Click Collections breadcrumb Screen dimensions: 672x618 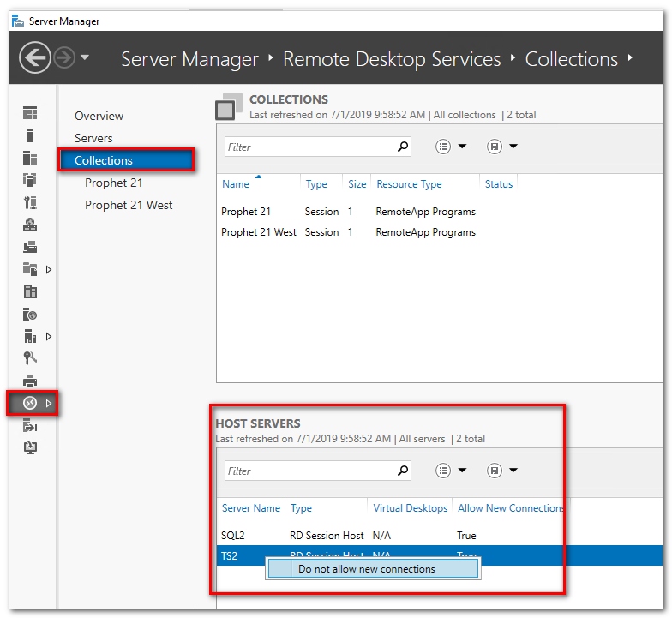pos(572,59)
